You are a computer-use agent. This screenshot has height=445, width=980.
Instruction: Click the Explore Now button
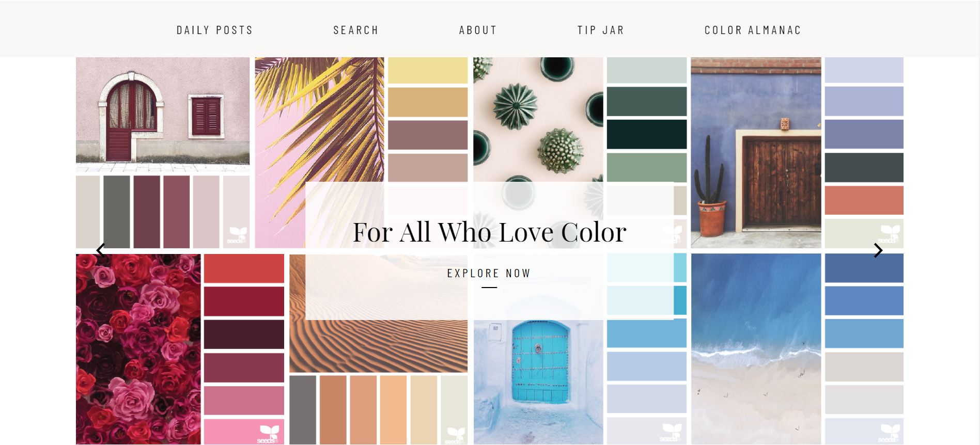(489, 274)
